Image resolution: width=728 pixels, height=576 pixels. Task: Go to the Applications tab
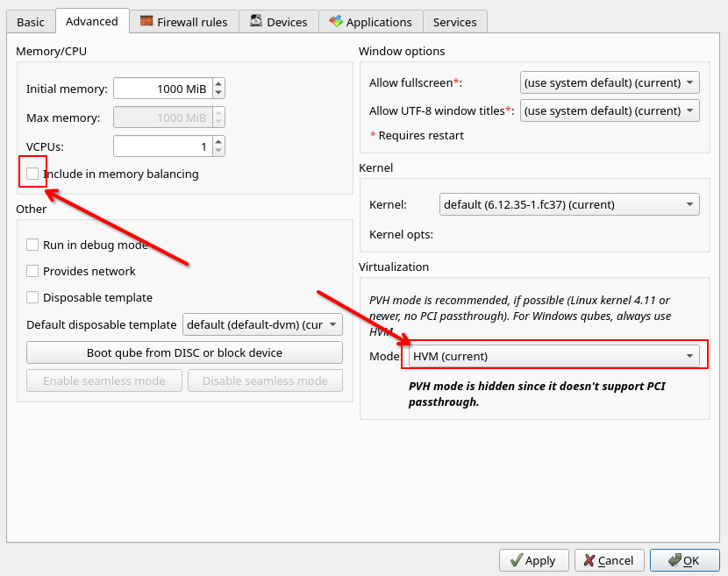(x=370, y=22)
